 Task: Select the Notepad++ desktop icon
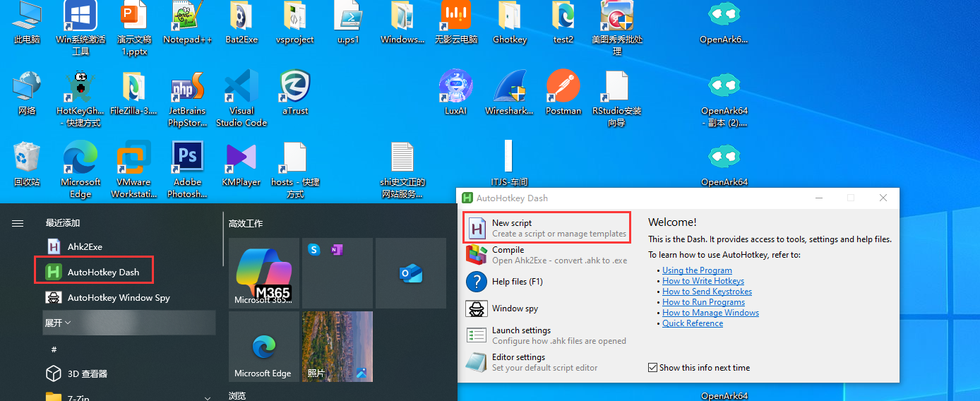coord(188,23)
